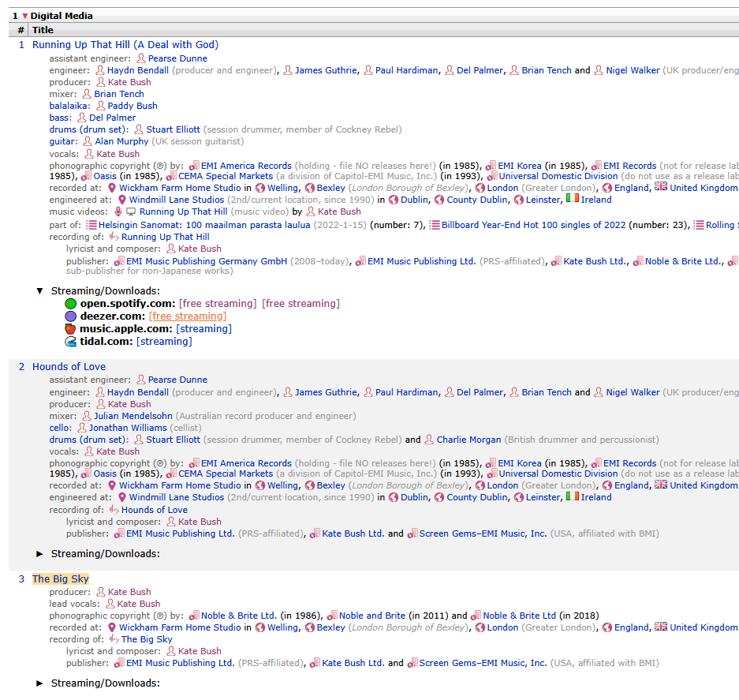The image size is (739, 700).
Task: Open the Apple Music streaming link
Action: [203, 329]
